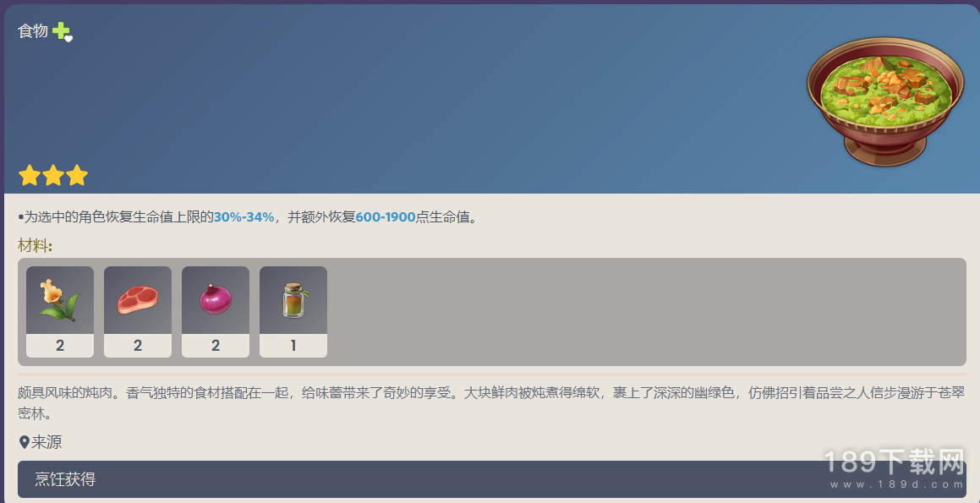Click the 来源 heading text
Image resolution: width=980 pixels, height=503 pixels.
[x=47, y=443]
